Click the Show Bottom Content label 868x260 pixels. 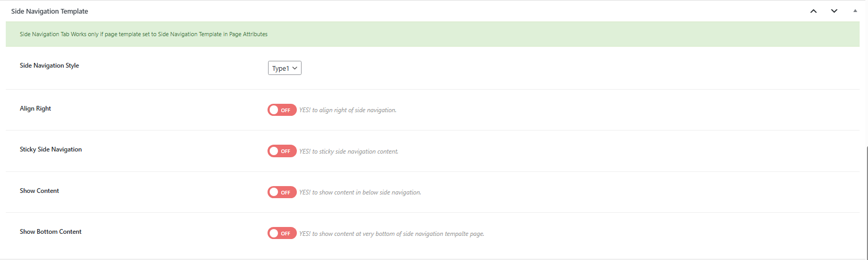pyautogui.click(x=51, y=232)
